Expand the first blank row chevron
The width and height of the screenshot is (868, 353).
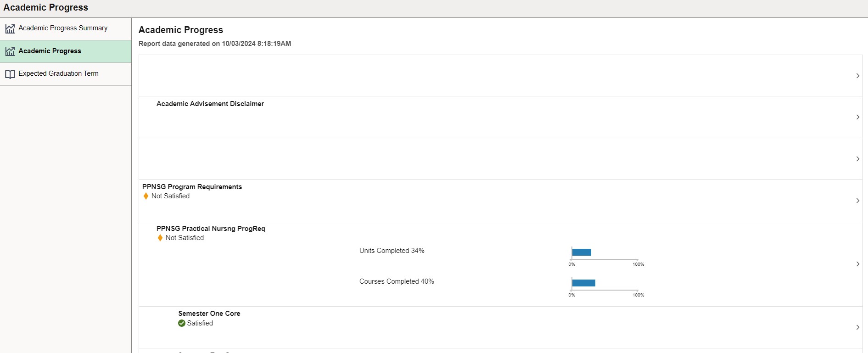tap(857, 76)
